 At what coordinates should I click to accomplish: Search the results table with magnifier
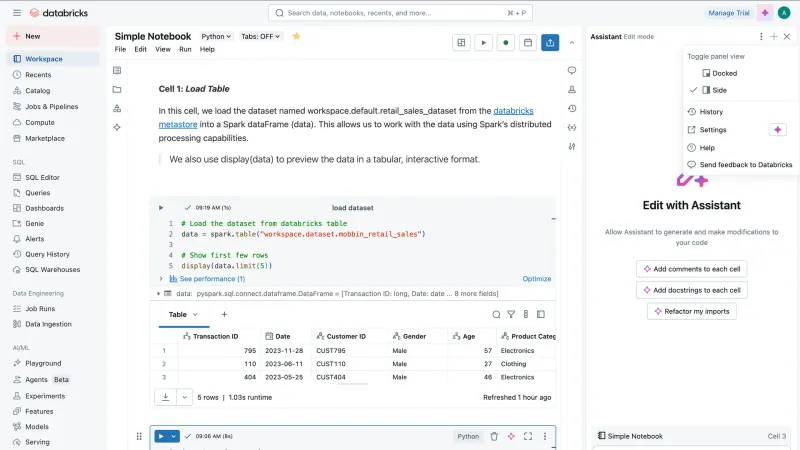(x=496, y=314)
